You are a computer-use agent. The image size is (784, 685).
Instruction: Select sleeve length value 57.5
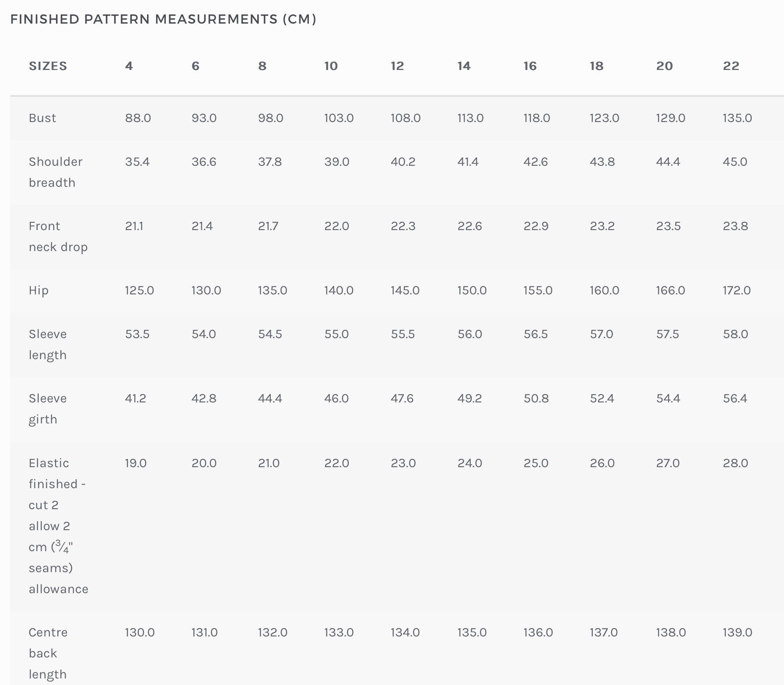[x=668, y=334]
